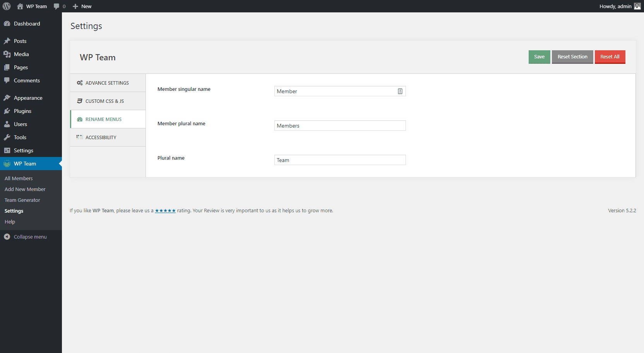This screenshot has height=353, width=644.
Task: Click the Tools wrench icon
Action: point(7,137)
